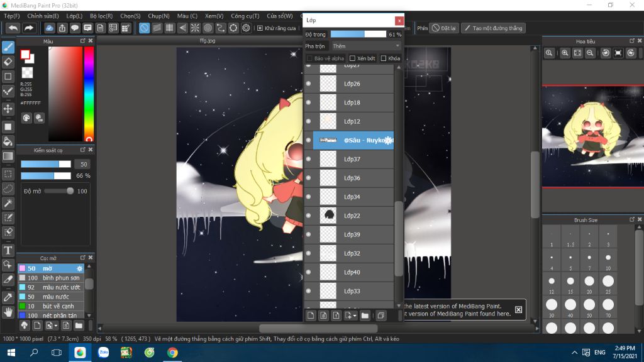Pick the Hand pan tool
This screenshot has height=362, width=644.
[8, 312]
